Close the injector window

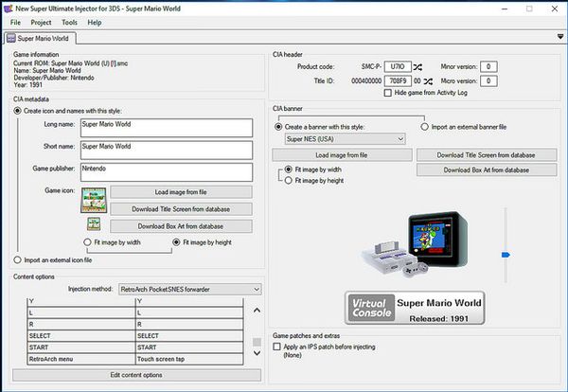tap(554, 9)
